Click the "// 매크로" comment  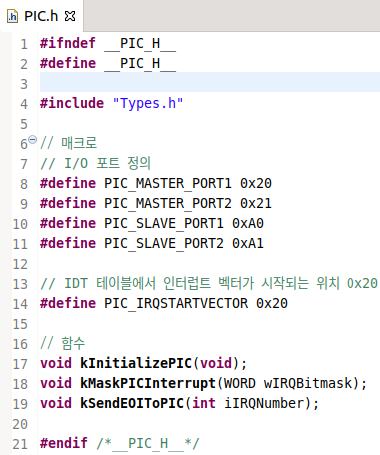pos(68,143)
